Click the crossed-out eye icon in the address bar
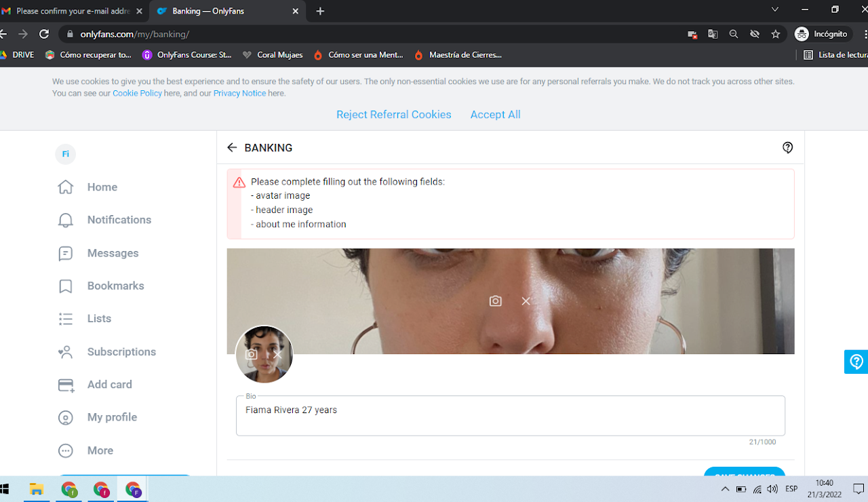The width and height of the screenshot is (868, 502). coord(755,34)
